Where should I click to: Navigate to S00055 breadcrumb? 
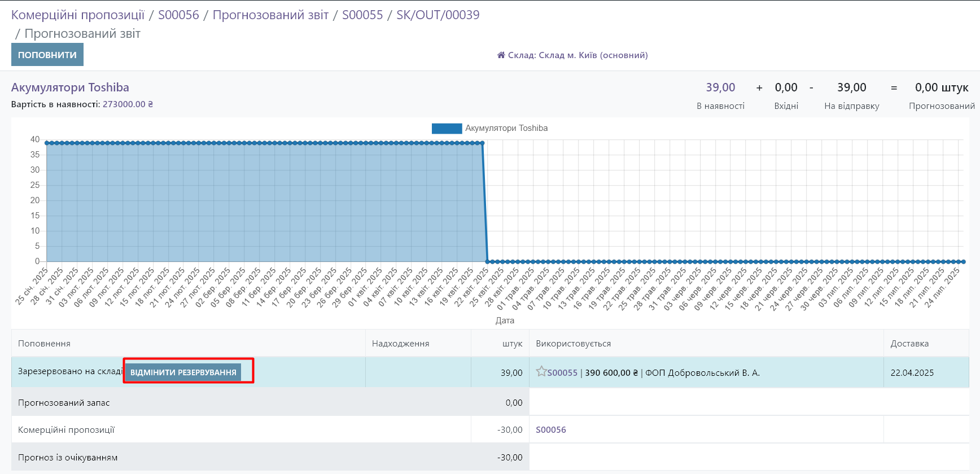362,15
